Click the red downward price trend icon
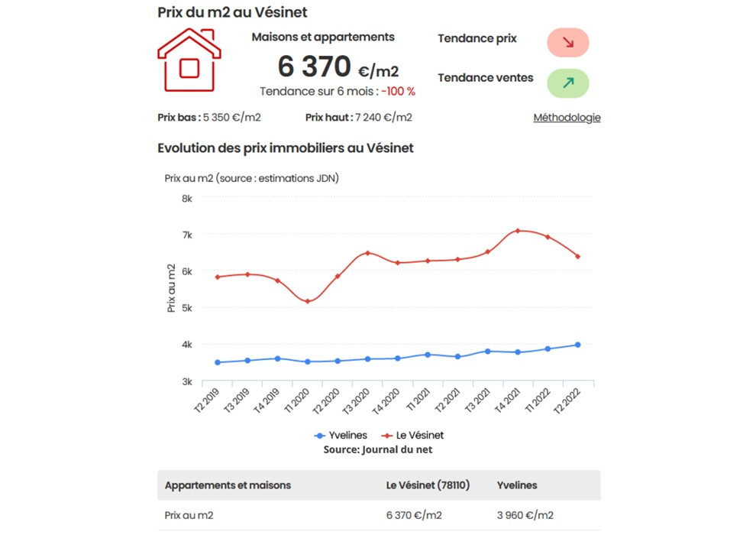756x535 pixels. coord(567,43)
